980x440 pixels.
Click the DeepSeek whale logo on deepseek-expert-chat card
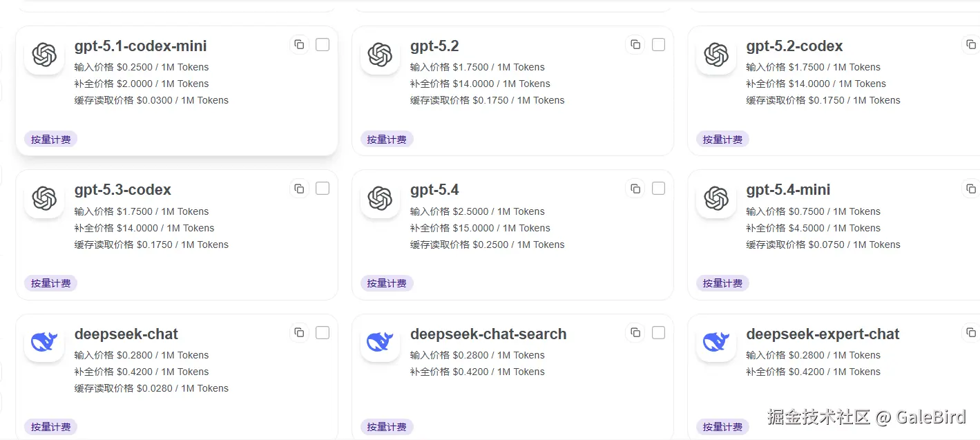(716, 342)
